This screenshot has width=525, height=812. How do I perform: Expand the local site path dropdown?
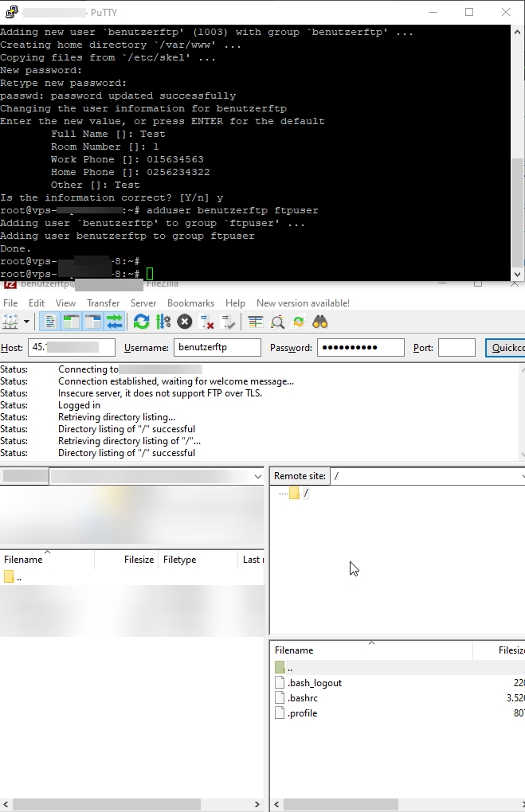point(257,476)
